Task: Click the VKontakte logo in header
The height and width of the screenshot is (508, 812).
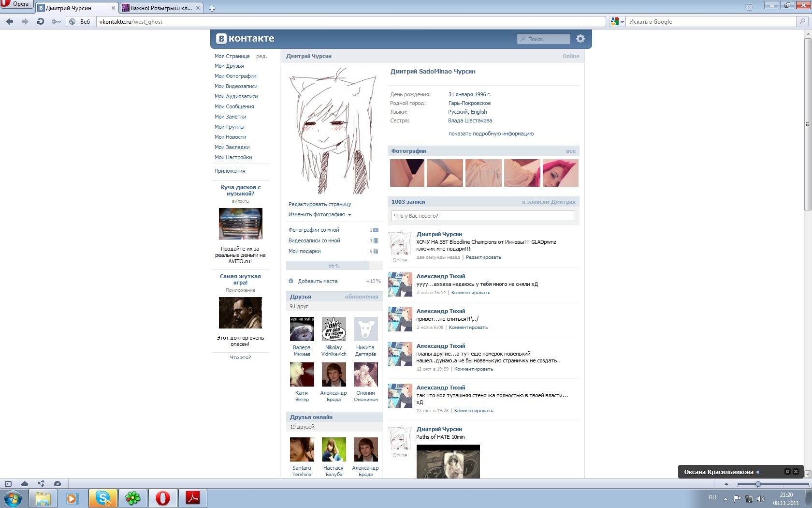Action: click(245, 39)
